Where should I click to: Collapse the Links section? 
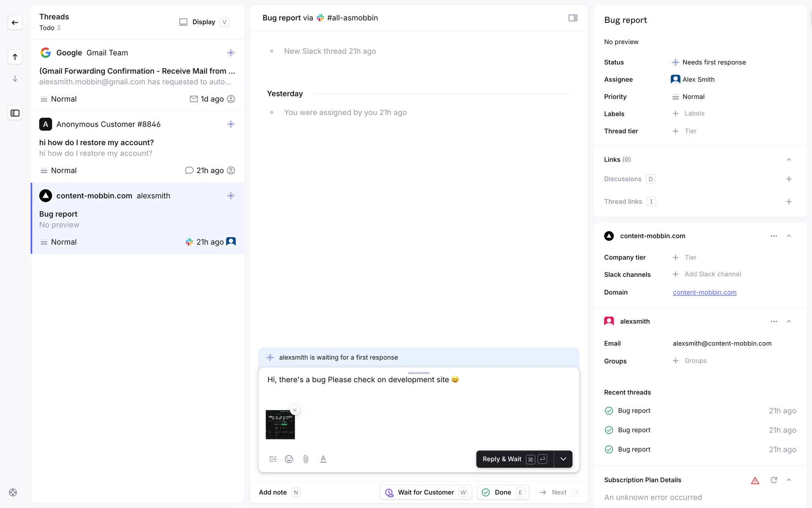788,160
